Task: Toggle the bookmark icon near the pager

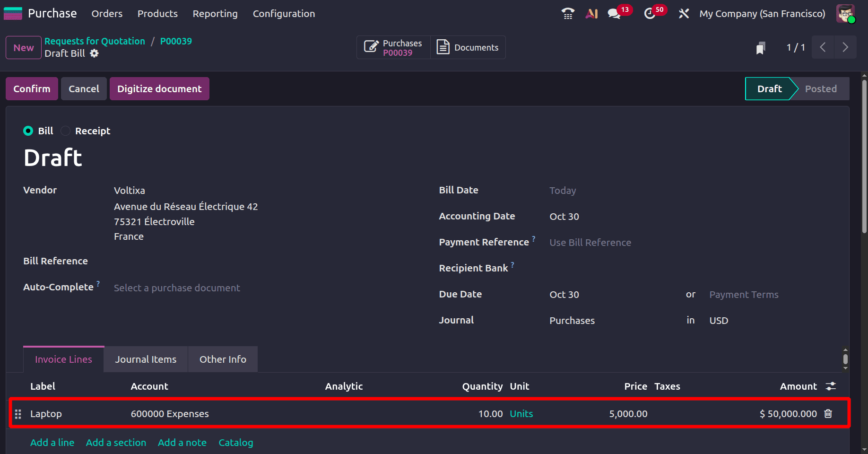Action: click(760, 47)
